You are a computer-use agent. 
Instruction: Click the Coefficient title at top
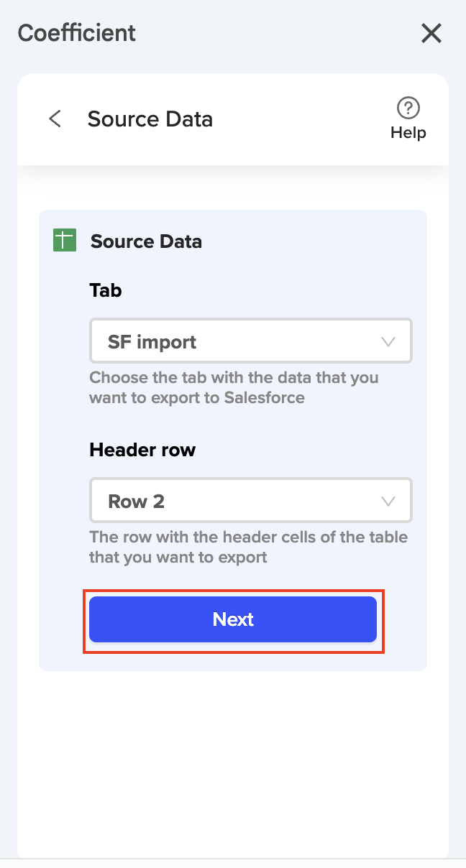(x=77, y=33)
